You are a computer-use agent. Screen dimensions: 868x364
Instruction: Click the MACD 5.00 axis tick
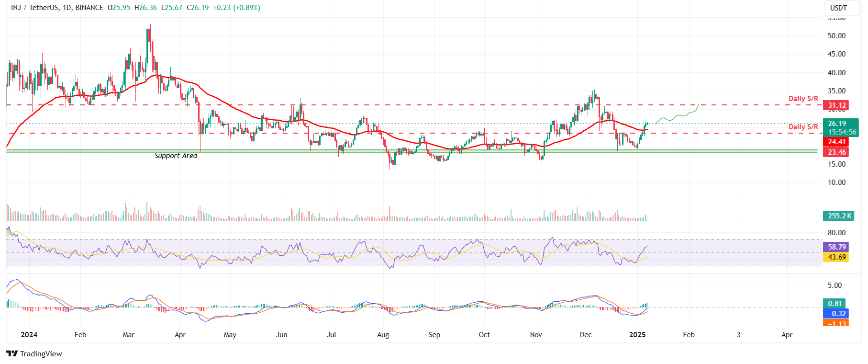tap(835, 285)
